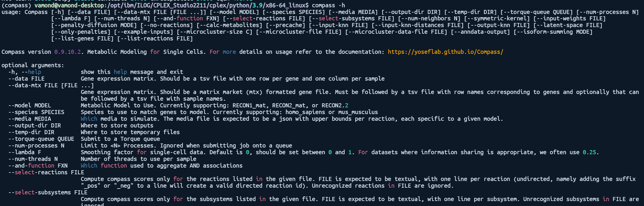Click the '--model MODEL' option entry
The image size is (644, 206).
[x=30, y=105]
